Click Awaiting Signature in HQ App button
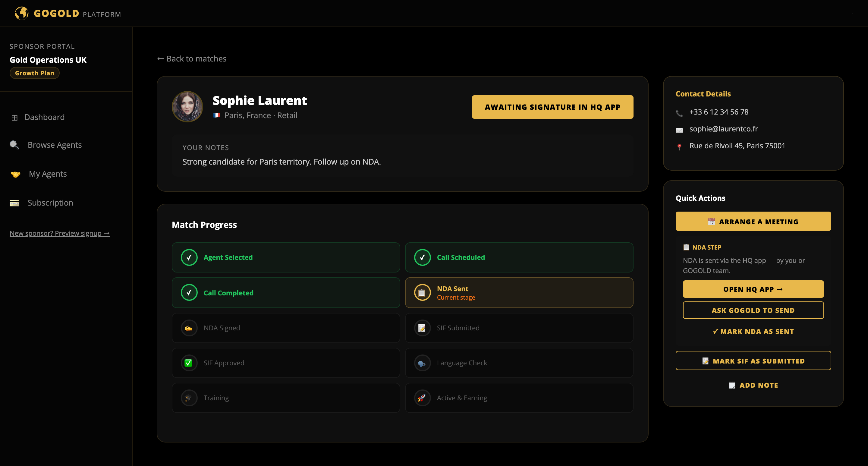 tap(552, 107)
